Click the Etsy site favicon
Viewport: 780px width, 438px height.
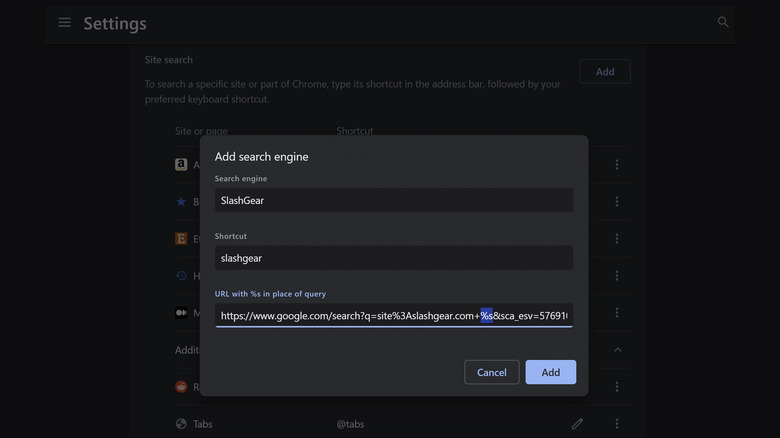pos(181,239)
